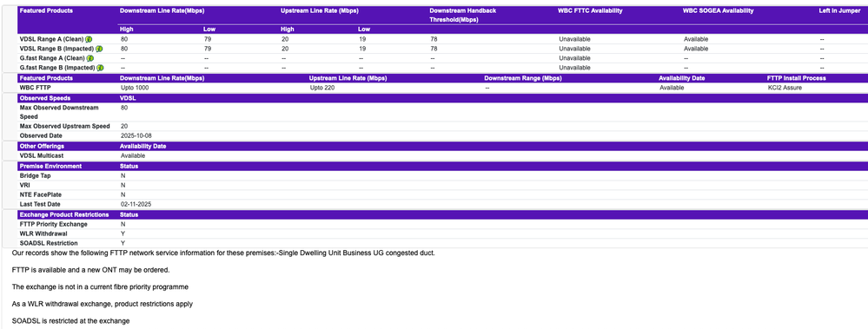Screen dimensions: 868x329
Task: Select the 'Observed Date' label
Action: pyautogui.click(x=41, y=136)
